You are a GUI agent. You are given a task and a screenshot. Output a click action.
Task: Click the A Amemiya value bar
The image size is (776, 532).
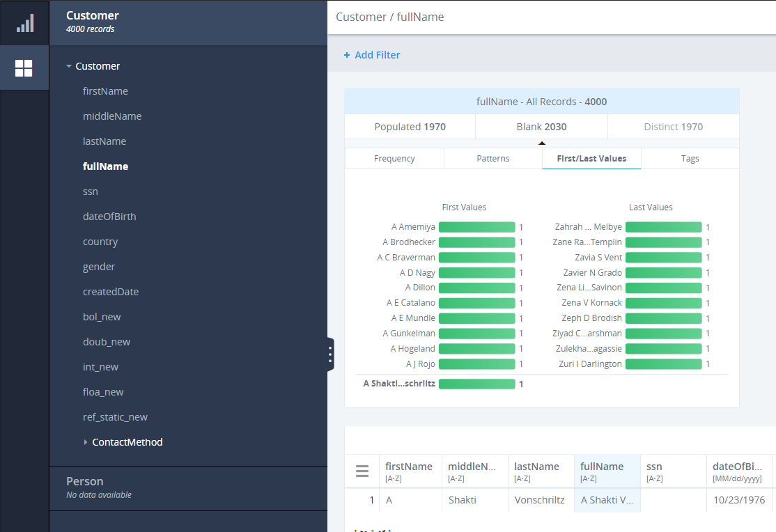pos(477,227)
